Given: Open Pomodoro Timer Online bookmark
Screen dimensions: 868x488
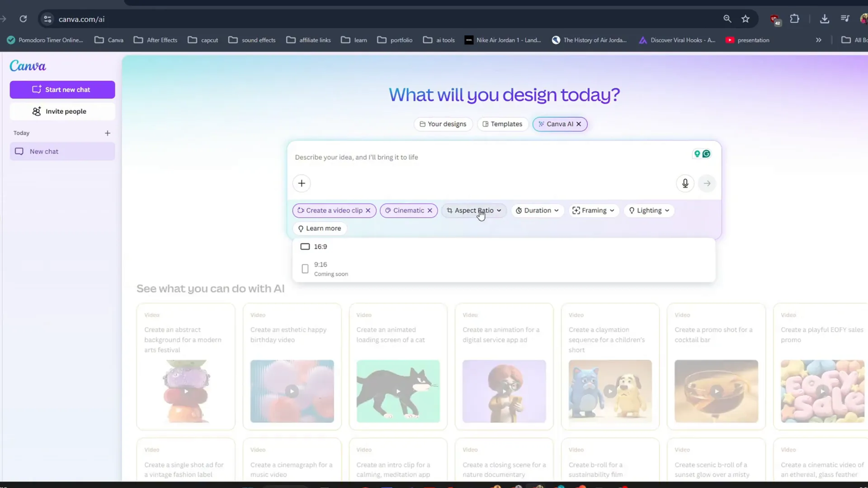Looking at the screenshot, I should tap(45, 40).
